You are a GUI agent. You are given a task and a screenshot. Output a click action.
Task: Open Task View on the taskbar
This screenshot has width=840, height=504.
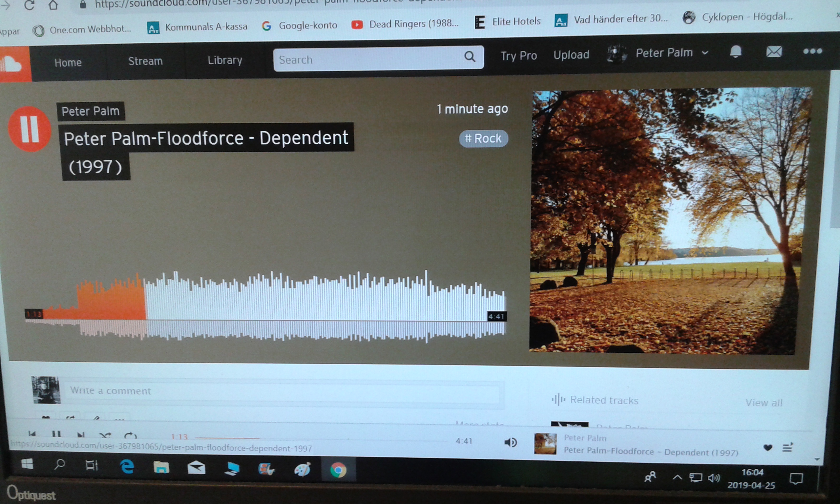[92, 465]
